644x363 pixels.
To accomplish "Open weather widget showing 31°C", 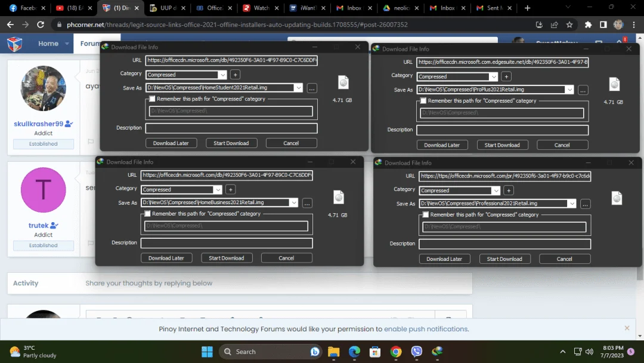I will 33,352.
